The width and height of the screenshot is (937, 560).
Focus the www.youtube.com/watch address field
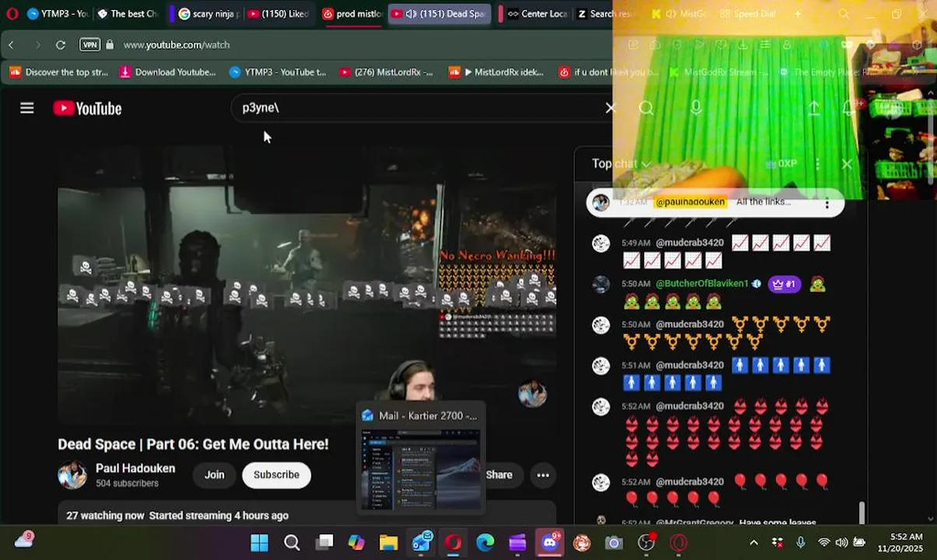click(176, 45)
